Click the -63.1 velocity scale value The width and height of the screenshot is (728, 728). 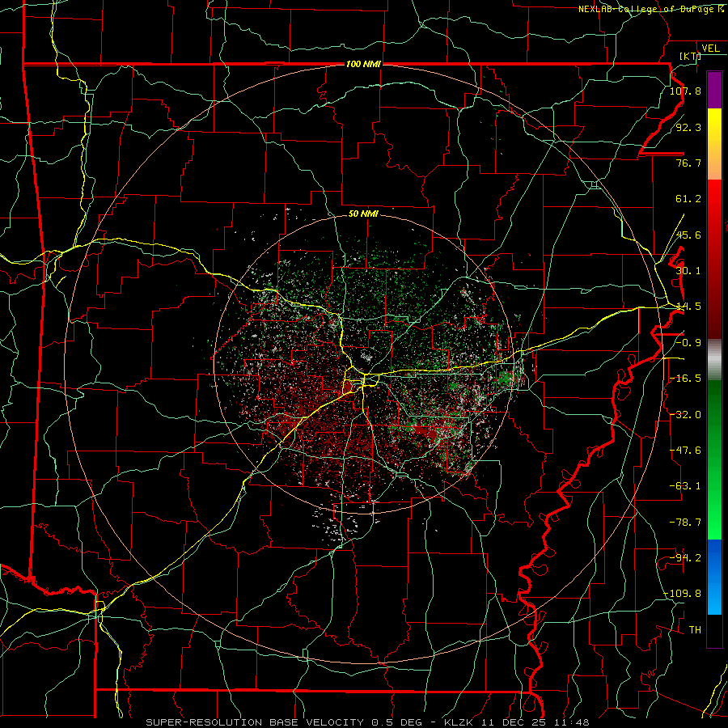[x=685, y=486]
